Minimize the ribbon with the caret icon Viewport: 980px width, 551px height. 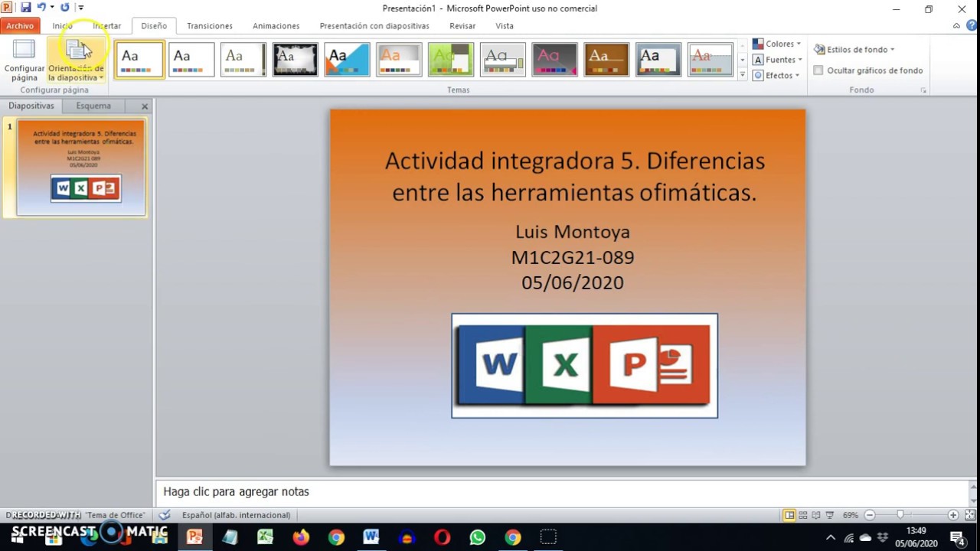(956, 26)
